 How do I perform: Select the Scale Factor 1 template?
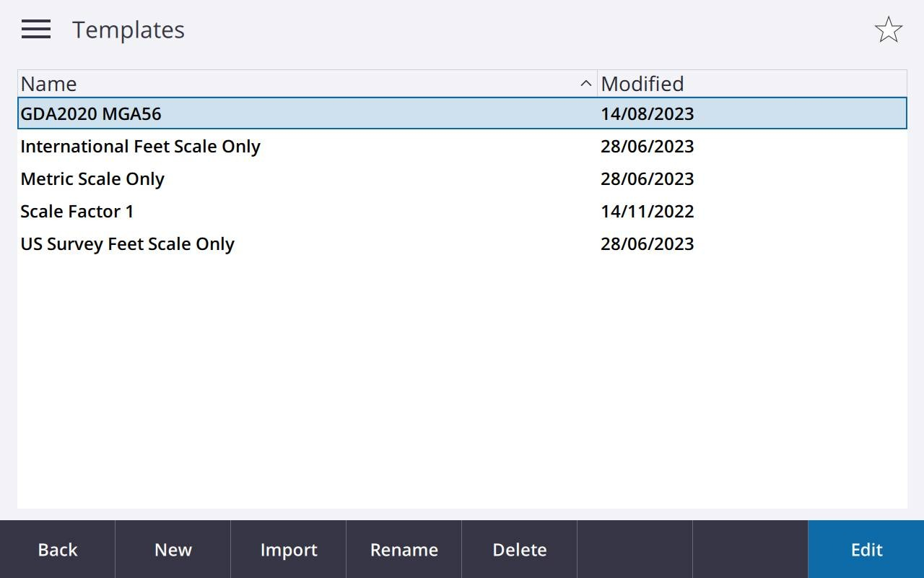(462, 211)
